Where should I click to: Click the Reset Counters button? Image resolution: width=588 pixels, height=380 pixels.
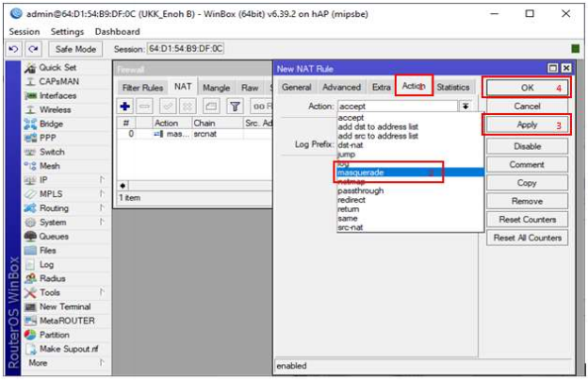(527, 220)
